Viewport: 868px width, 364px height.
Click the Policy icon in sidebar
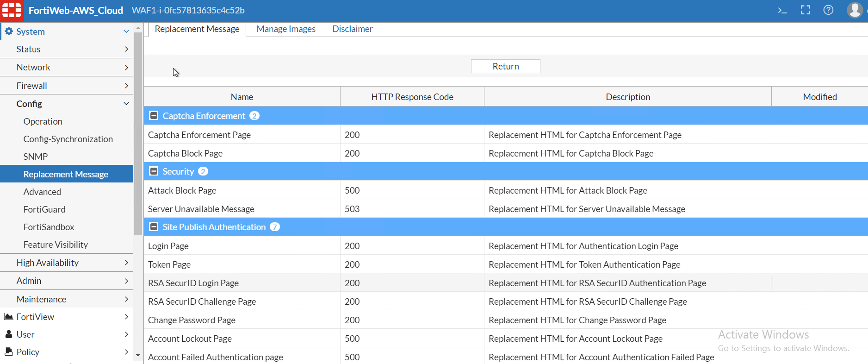click(x=8, y=352)
